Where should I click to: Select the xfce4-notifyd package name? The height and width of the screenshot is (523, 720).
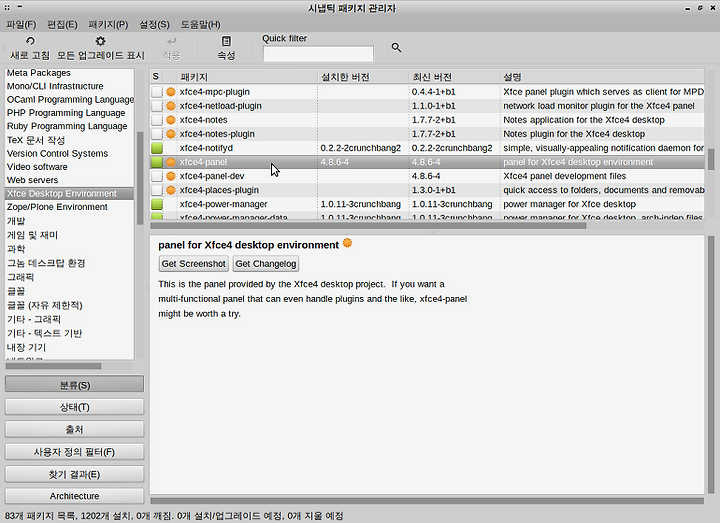click(x=207, y=148)
